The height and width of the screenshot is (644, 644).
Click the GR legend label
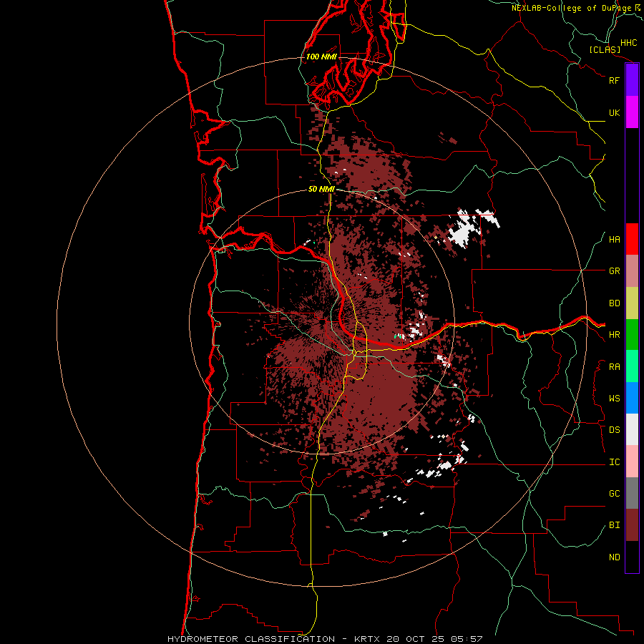tap(615, 271)
